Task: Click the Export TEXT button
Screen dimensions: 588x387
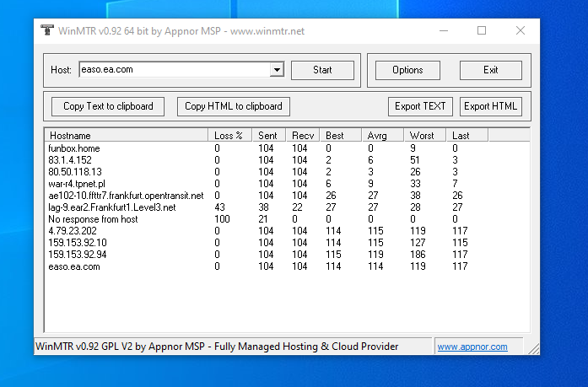Action: tap(420, 106)
